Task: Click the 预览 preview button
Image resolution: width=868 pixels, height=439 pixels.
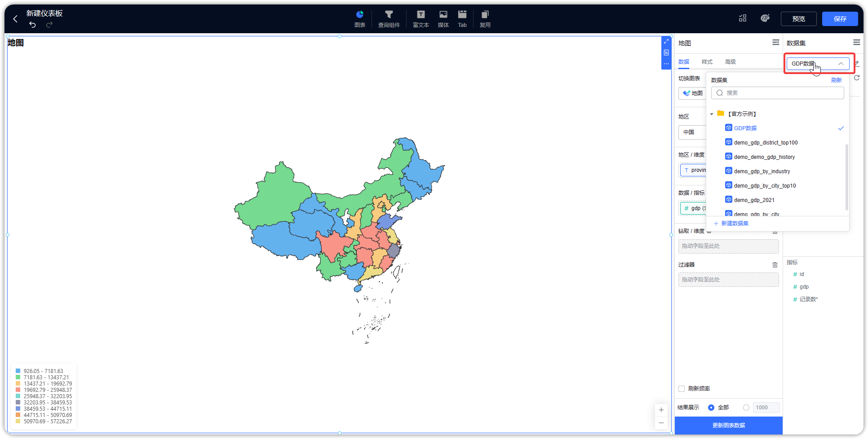Action: pyautogui.click(x=798, y=19)
